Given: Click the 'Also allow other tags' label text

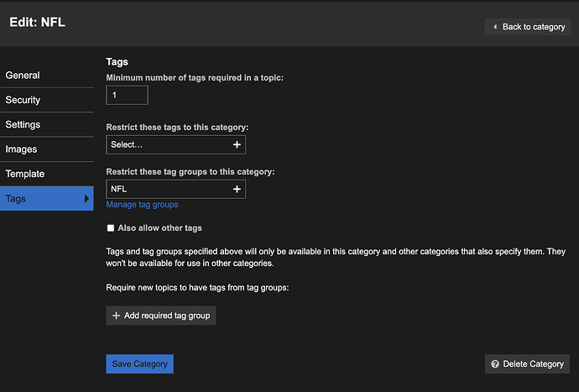Looking at the screenshot, I should (x=160, y=228).
